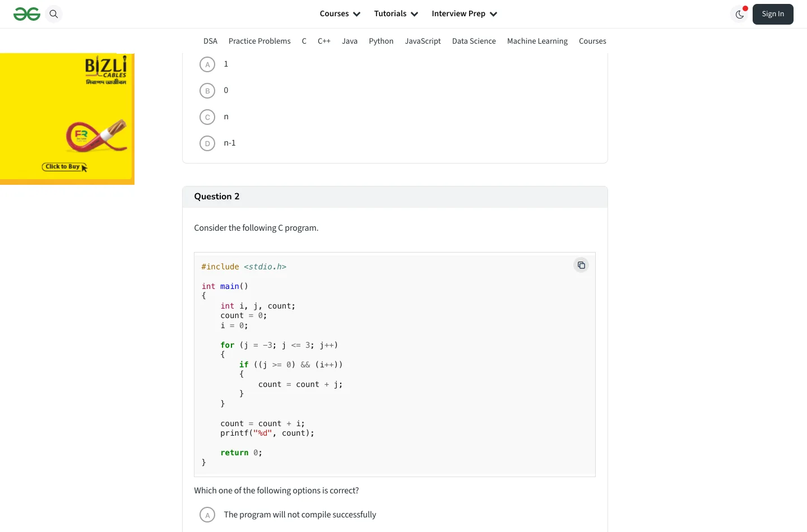807x532 pixels.
Task: Go to the C++ tab
Action: tap(324, 41)
